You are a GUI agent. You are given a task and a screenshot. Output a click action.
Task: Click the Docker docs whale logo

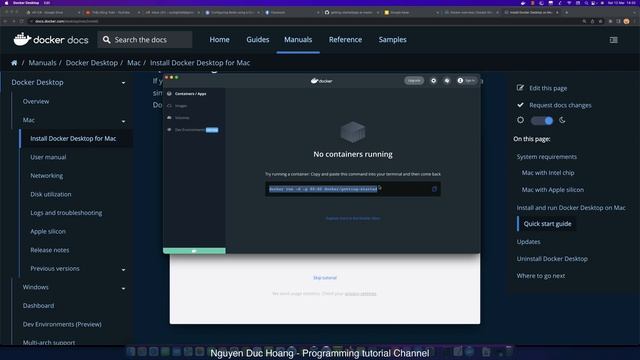[x=22, y=39]
